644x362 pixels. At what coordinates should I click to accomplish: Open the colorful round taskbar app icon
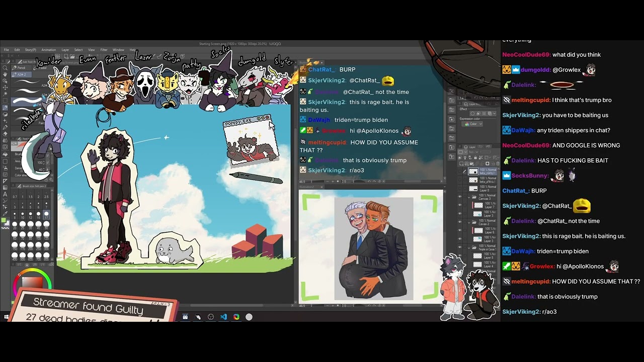pyautogui.click(x=236, y=317)
